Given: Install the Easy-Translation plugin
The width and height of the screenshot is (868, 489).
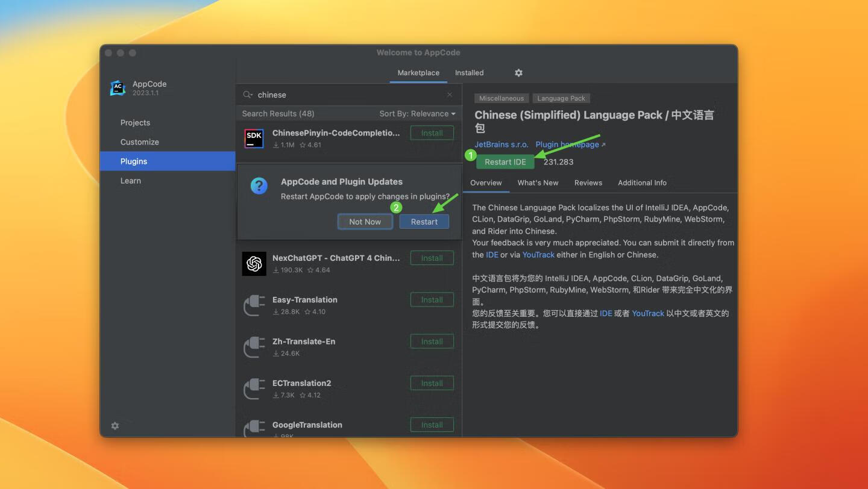Looking at the screenshot, I should click(432, 300).
